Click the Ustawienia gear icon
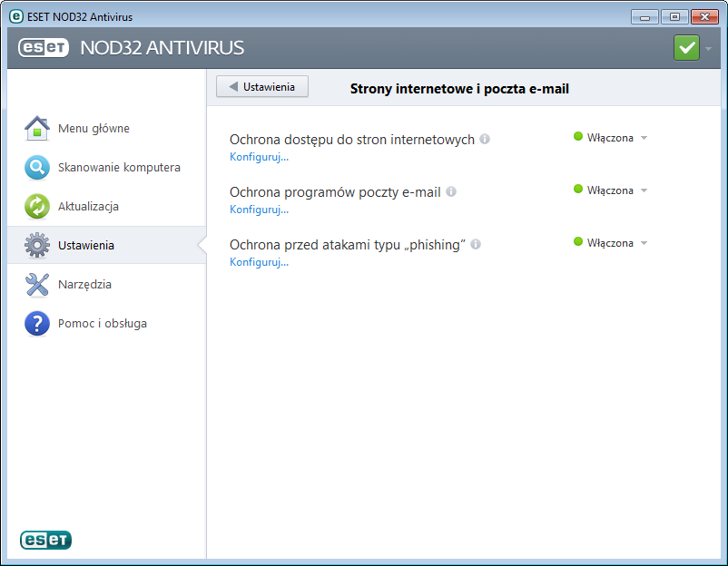 (x=37, y=245)
